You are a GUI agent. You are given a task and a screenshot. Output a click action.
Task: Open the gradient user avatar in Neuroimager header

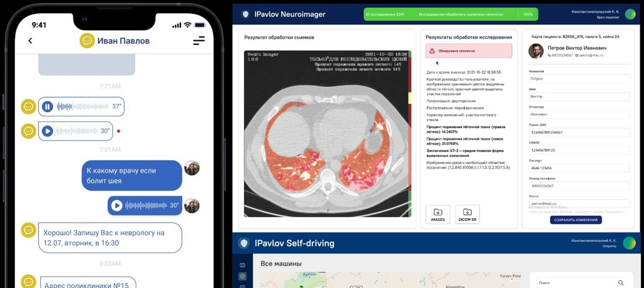tap(630, 14)
